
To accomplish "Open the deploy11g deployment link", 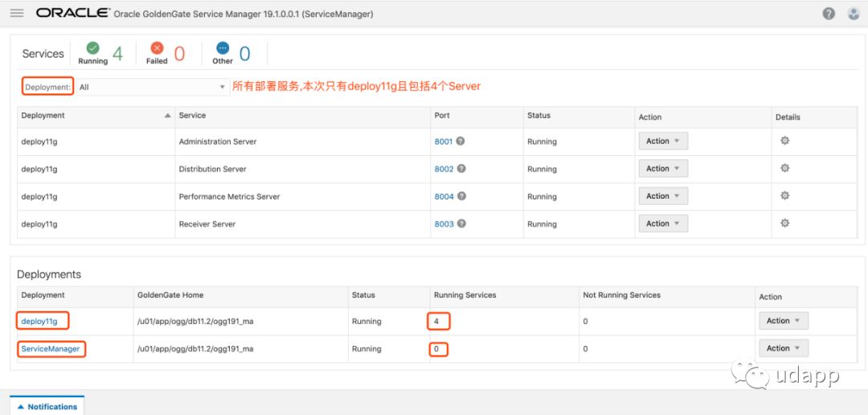I will click(x=39, y=321).
